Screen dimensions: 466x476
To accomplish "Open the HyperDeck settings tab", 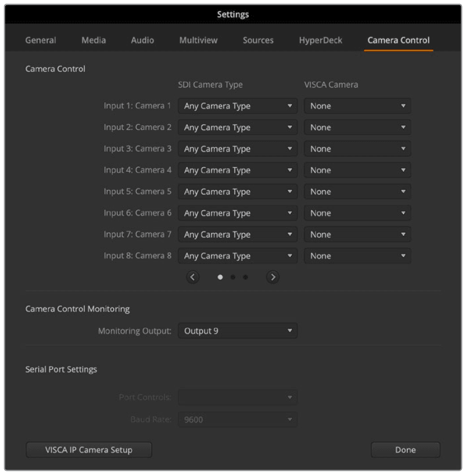I will (320, 40).
